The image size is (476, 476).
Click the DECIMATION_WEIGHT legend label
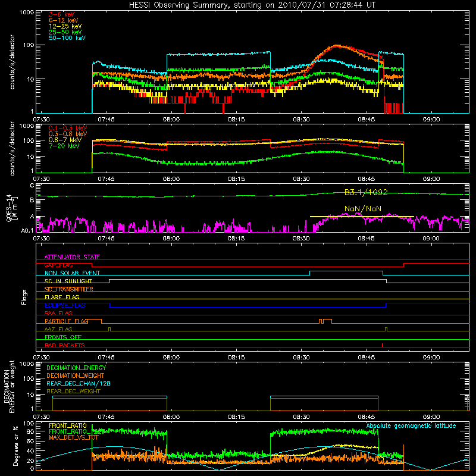click(76, 375)
